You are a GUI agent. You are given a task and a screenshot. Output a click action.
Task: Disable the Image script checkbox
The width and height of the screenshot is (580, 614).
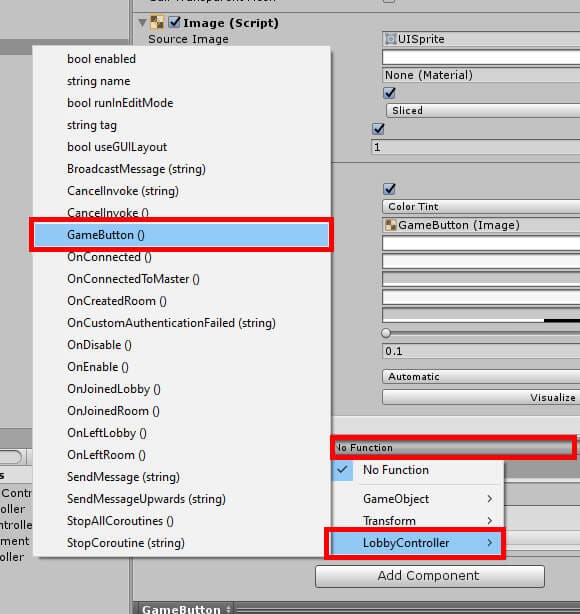click(x=174, y=22)
